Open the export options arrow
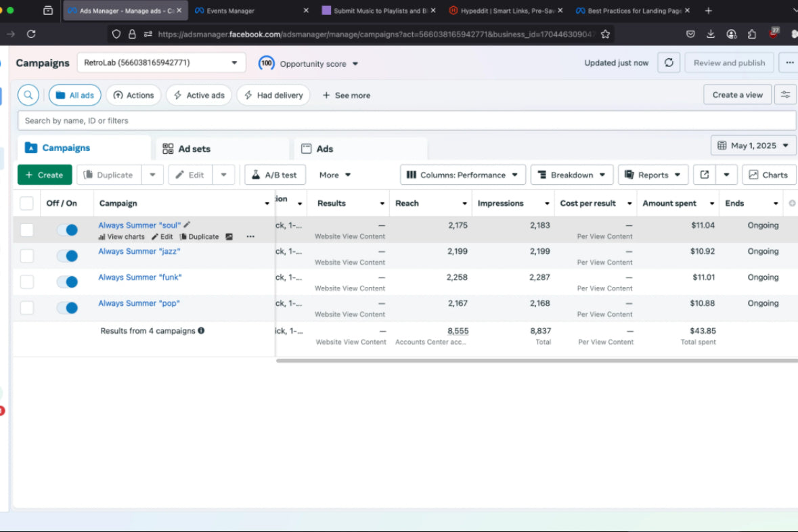Image resolution: width=798 pixels, height=532 pixels. (726, 175)
